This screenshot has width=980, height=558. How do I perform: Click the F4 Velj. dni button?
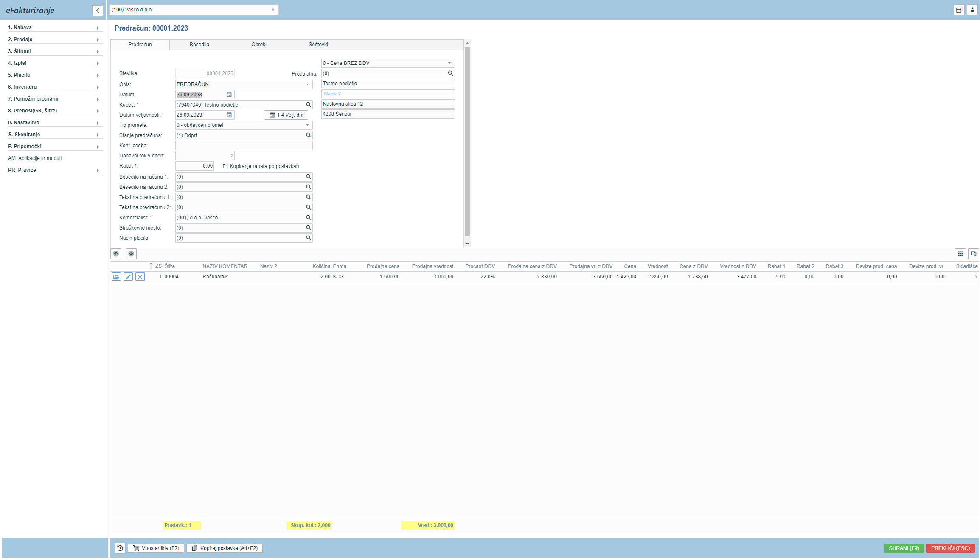tap(286, 115)
